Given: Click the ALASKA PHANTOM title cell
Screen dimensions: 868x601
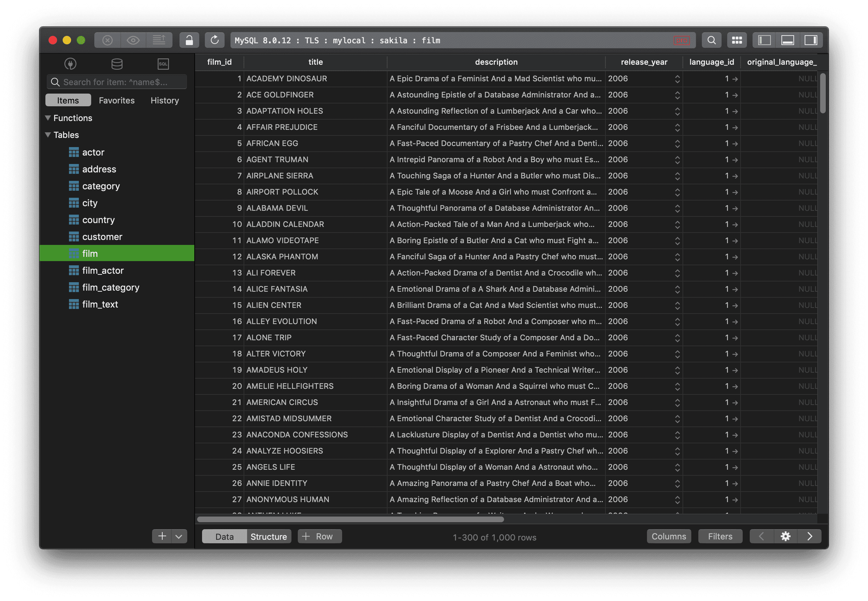Looking at the screenshot, I should pos(316,257).
